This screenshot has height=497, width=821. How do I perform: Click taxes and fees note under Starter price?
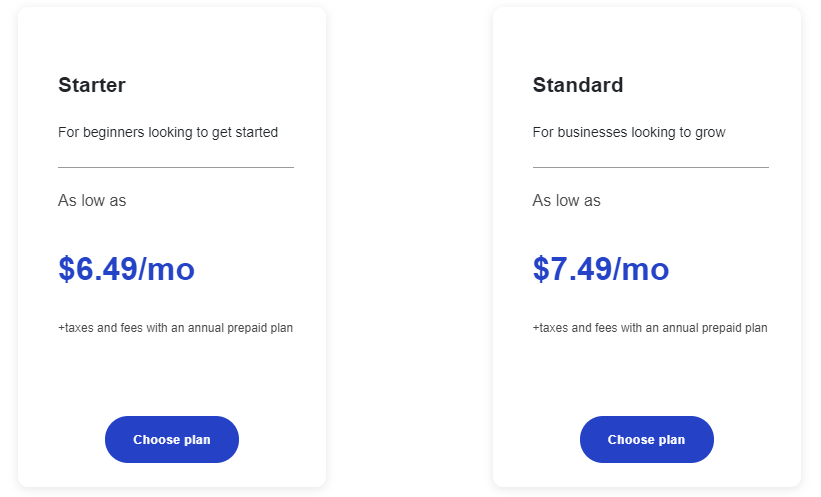pos(175,328)
